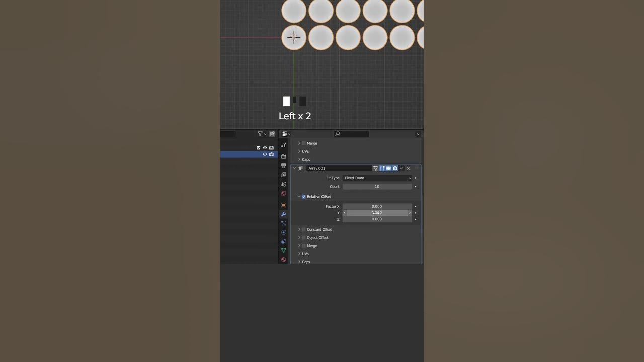Screen dimensions: 644x362
Task: Open the World properties tab
Action: tap(284, 193)
